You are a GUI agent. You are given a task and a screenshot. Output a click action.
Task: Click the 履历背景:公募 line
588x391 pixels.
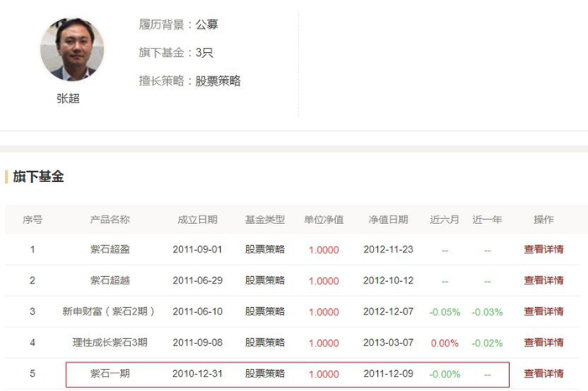click(x=178, y=24)
